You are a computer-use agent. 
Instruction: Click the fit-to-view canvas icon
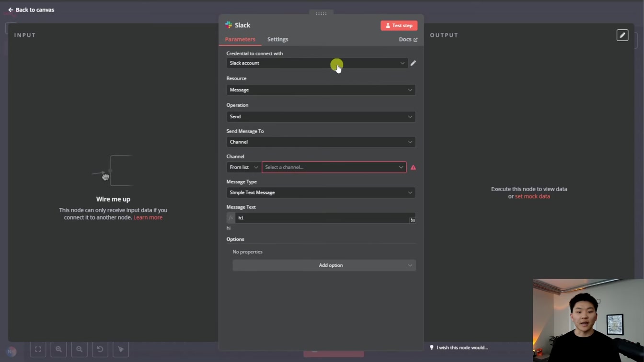(38, 350)
